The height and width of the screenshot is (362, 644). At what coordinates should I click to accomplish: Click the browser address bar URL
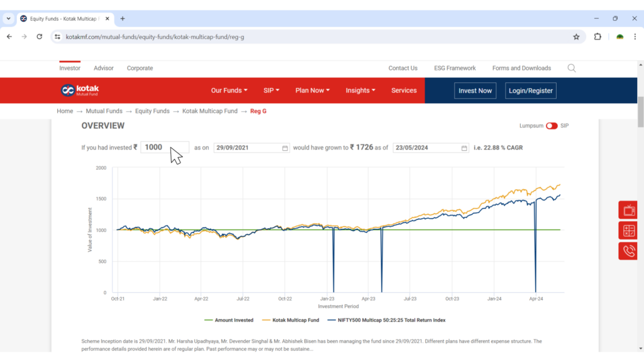(155, 37)
